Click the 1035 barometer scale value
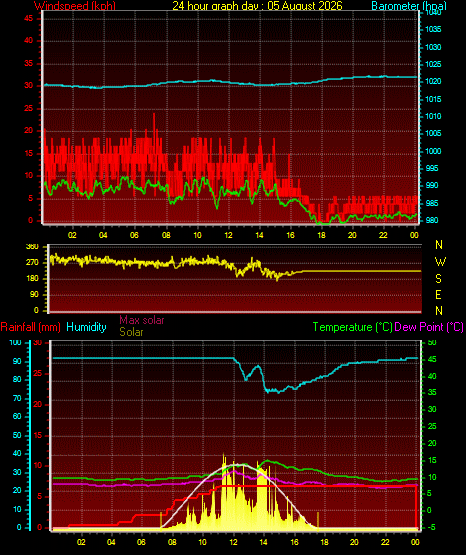Image resolution: width=466 pixels, height=555 pixels. point(433,29)
